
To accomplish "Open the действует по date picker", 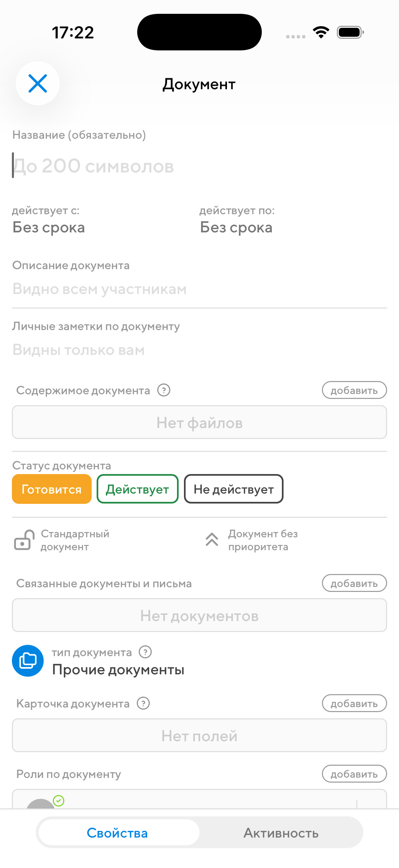I will click(x=236, y=227).
